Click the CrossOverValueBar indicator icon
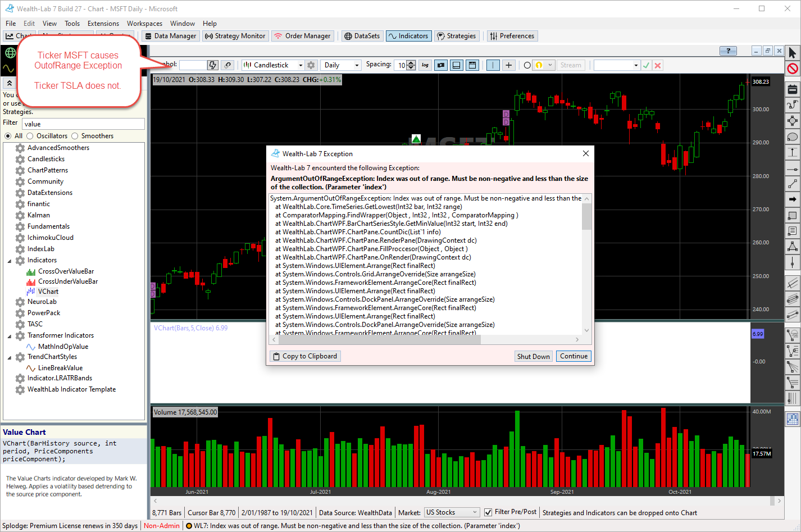801x532 pixels. (31, 271)
